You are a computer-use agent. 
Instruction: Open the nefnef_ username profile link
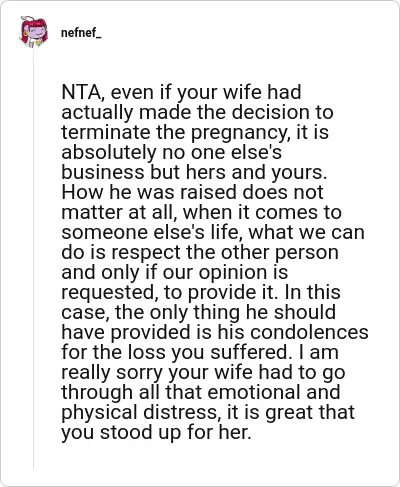[81, 33]
